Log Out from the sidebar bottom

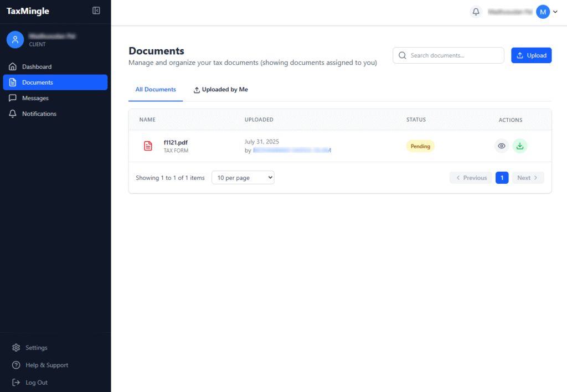tap(36, 383)
